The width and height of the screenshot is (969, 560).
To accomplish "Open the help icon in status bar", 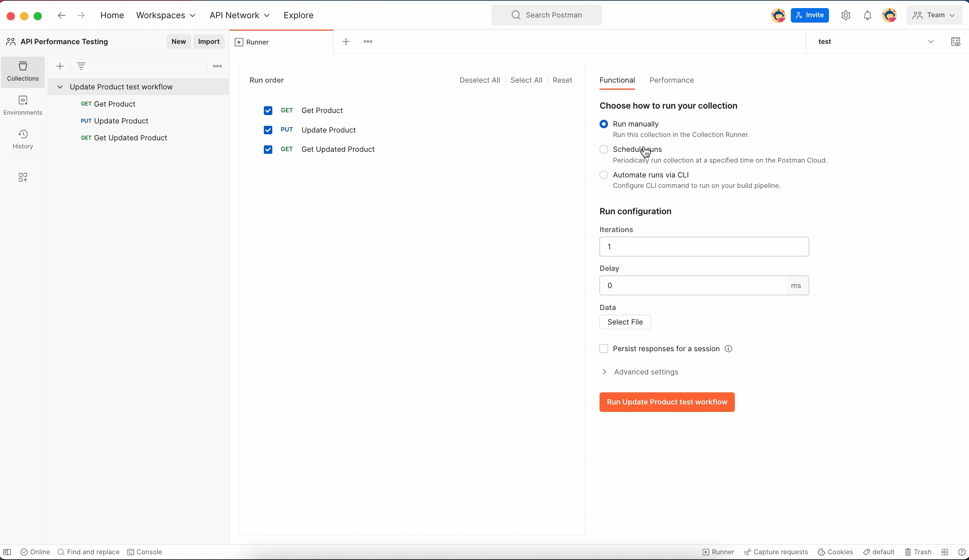I will pos(962,552).
